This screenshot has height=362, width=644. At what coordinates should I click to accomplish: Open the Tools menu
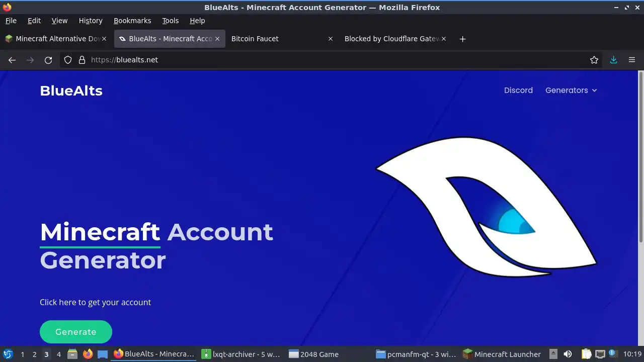[170, 21]
